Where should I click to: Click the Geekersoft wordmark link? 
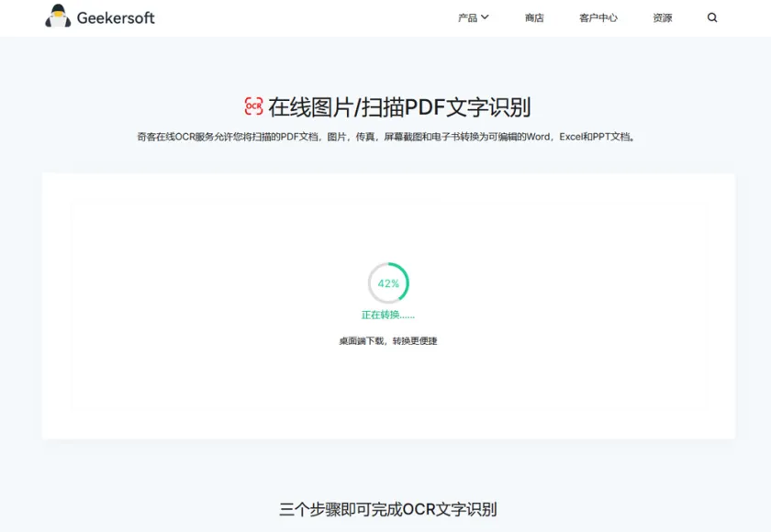point(117,17)
